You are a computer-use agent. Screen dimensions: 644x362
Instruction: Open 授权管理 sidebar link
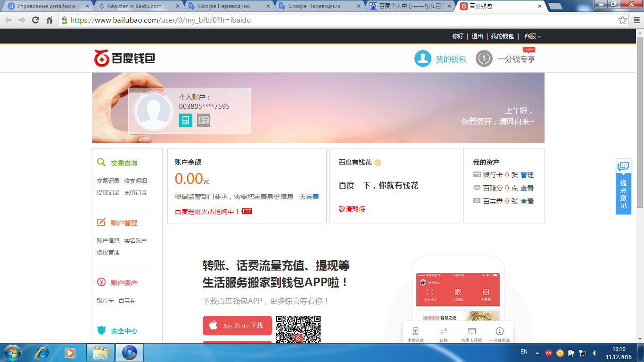point(108,252)
